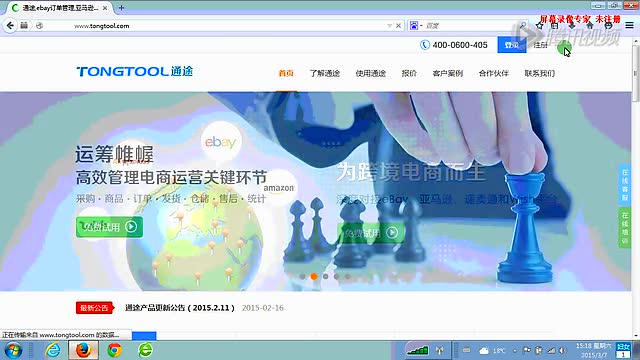Click the TONGTOOL 通途 logo

tap(135, 71)
